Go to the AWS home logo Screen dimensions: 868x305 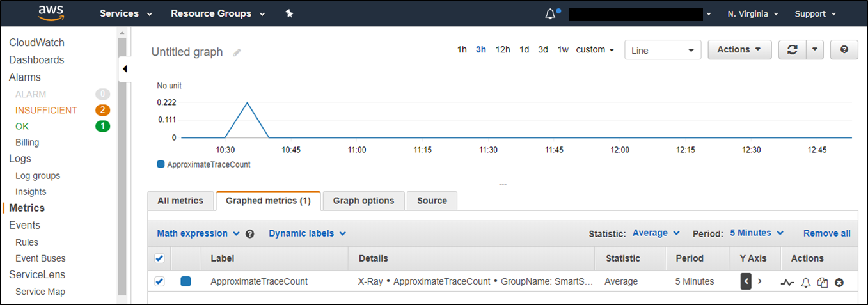[x=51, y=13]
